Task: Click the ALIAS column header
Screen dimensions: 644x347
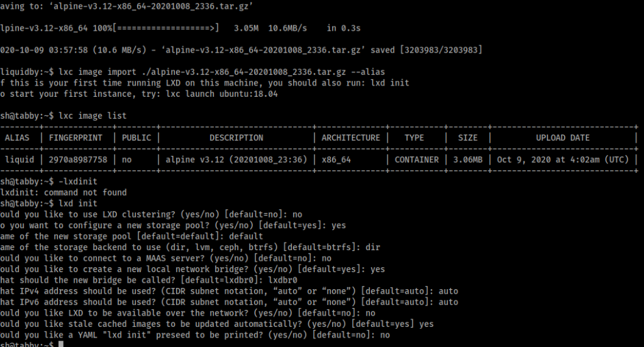Action: tap(17, 138)
